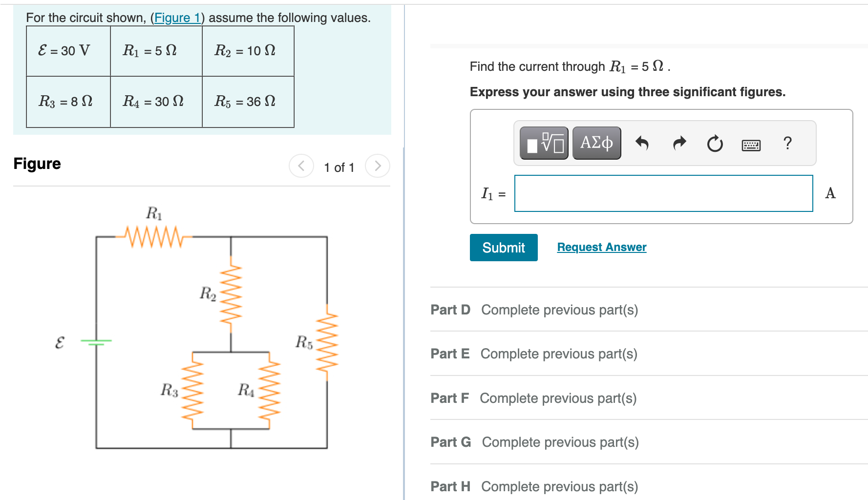Screen dimensions: 868x500
Task: Open the math templates palette icon
Action: tap(544, 142)
